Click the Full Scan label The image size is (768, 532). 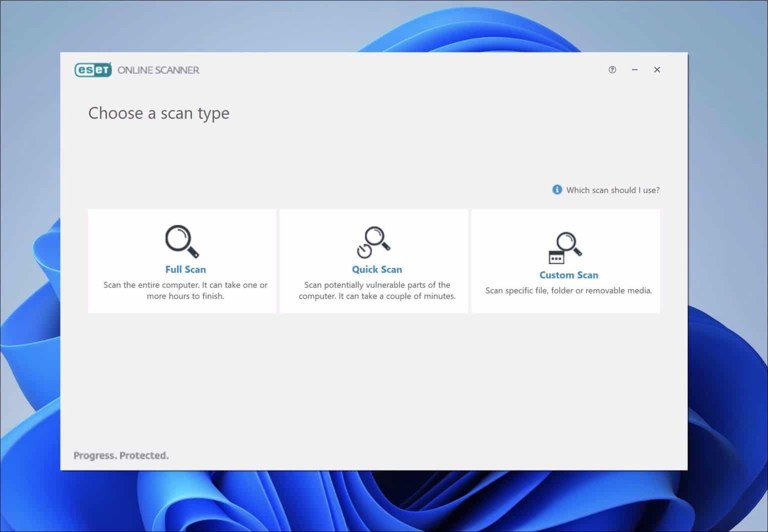click(185, 269)
